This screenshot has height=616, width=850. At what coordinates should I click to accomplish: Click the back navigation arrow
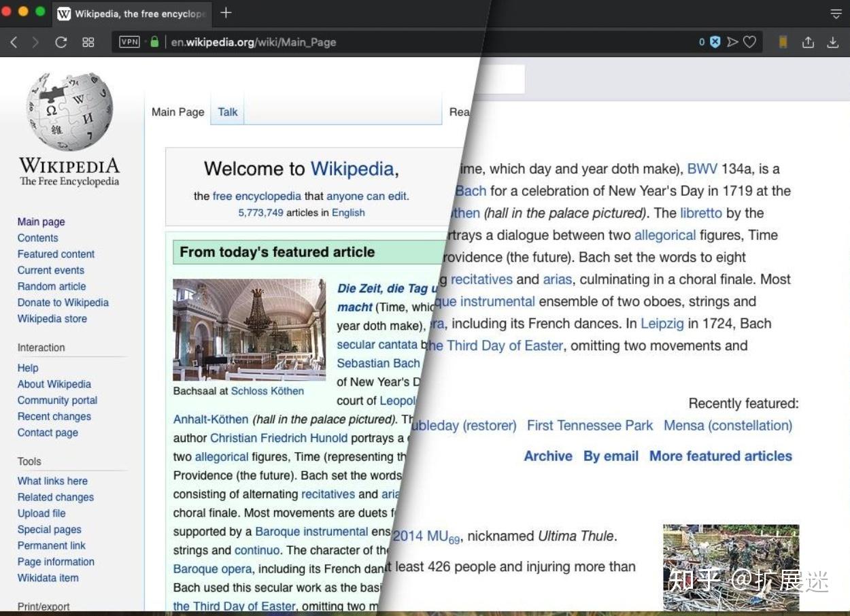(14, 41)
